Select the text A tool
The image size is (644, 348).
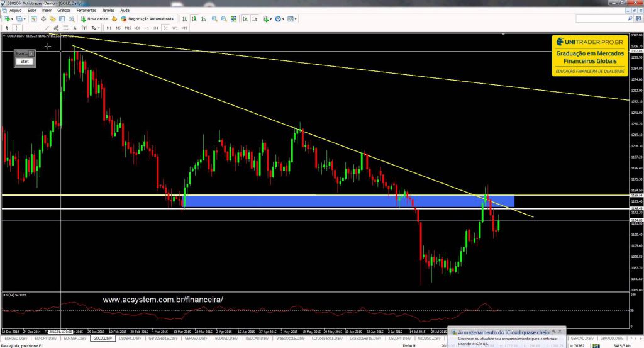[x=75, y=28]
